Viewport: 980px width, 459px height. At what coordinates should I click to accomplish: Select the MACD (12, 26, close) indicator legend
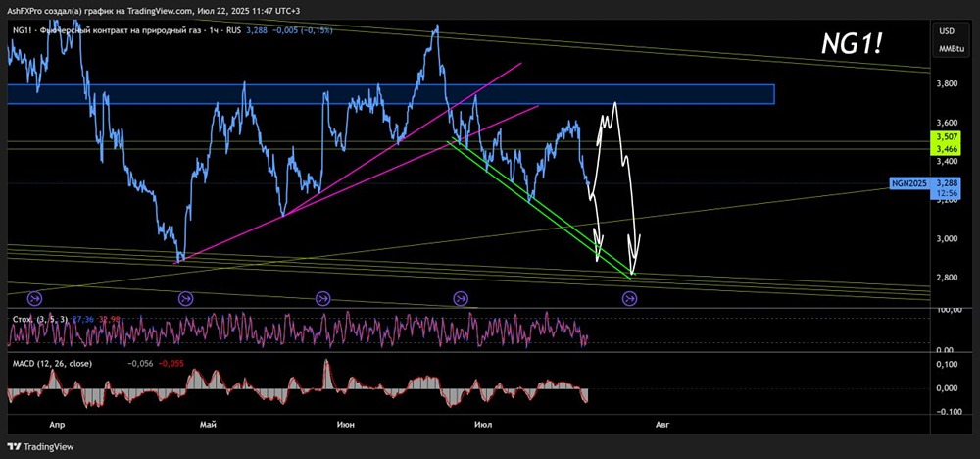coord(53,363)
